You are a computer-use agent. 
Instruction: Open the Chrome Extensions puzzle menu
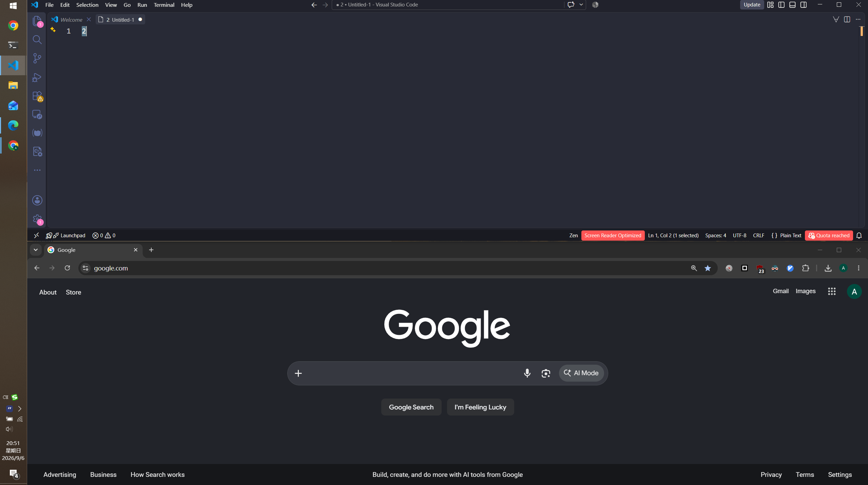805,268
